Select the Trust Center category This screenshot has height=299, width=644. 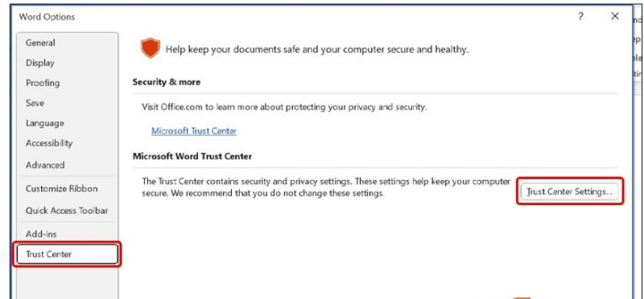(67, 254)
